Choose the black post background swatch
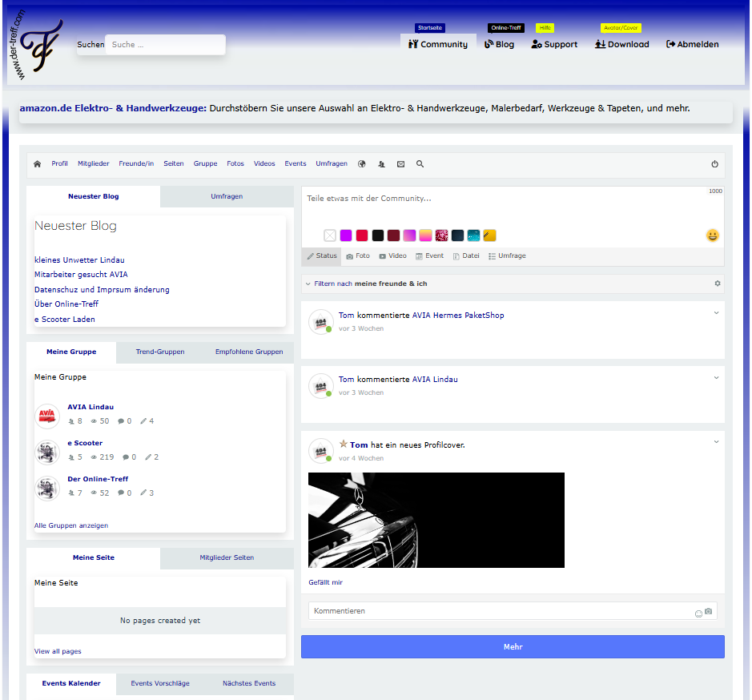This screenshot has height=700, width=752. coord(378,235)
